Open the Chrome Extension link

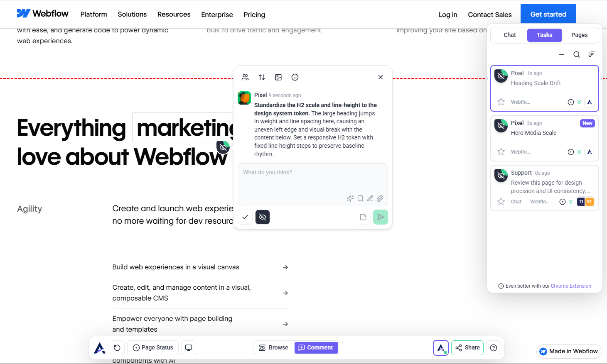[x=571, y=286]
